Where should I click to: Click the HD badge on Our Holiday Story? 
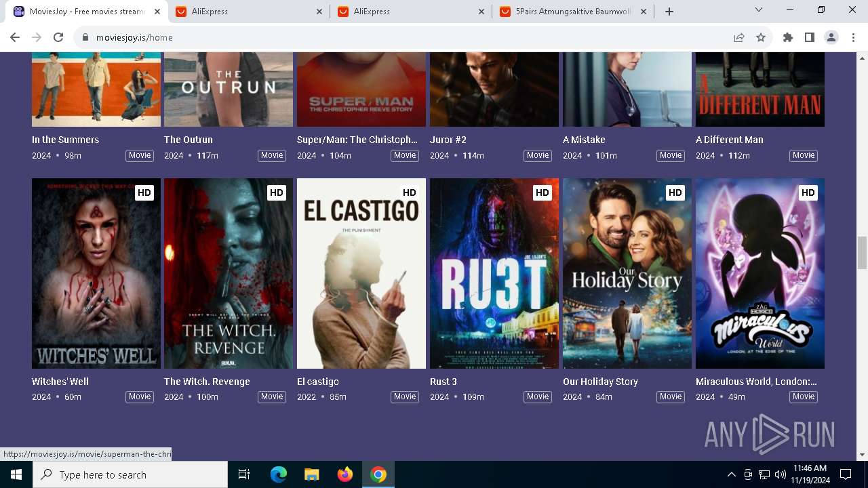pyautogui.click(x=675, y=192)
